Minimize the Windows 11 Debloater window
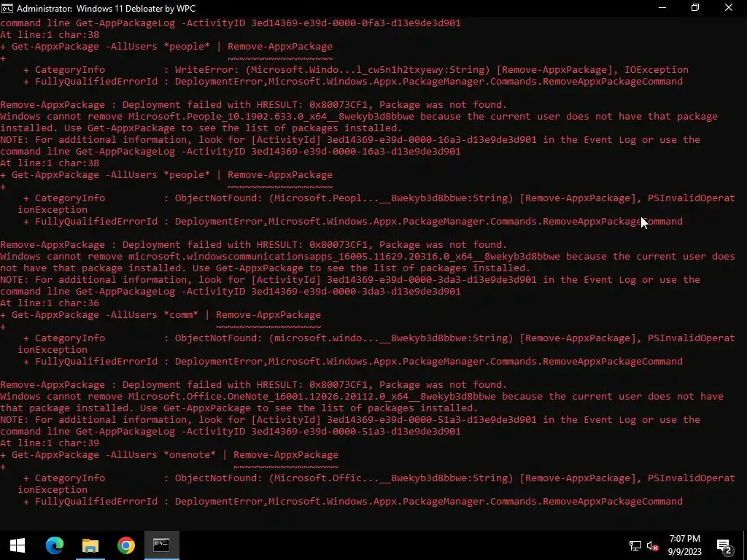Image resolution: width=747 pixels, height=560 pixels. tap(662, 8)
